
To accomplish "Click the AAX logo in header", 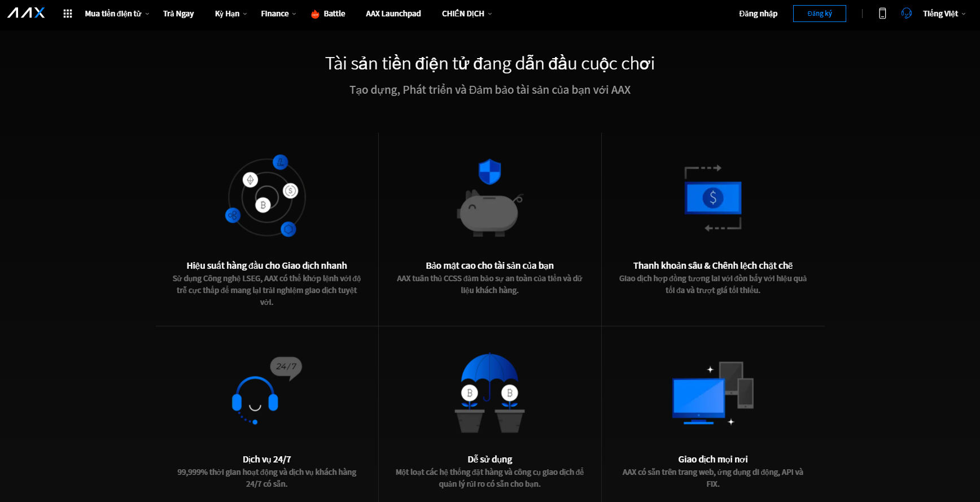I will (26, 13).
